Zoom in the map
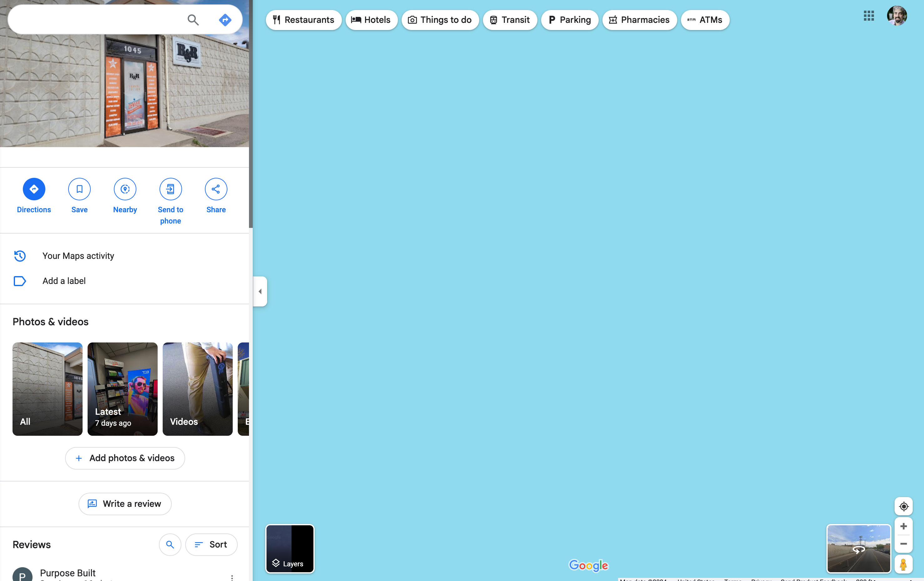The height and width of the screenshot is (581, 924). click(x=904, y=527)
